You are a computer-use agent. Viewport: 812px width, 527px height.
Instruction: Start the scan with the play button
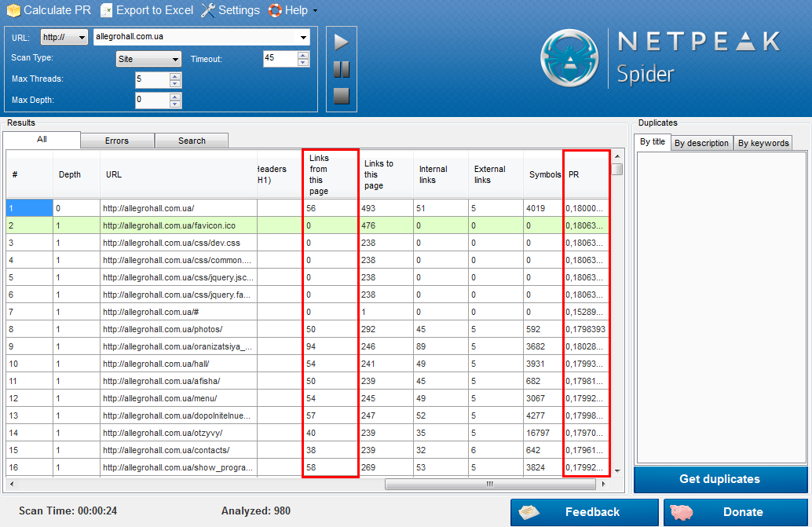pyautogui.click(x=342, y=42)
